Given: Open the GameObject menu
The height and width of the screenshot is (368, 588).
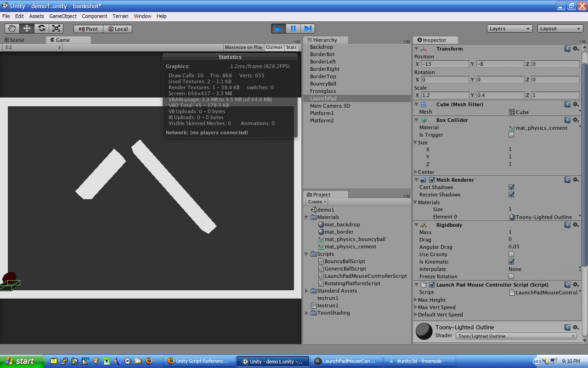Looking at the screenshot, I should (x=62, y=16).
